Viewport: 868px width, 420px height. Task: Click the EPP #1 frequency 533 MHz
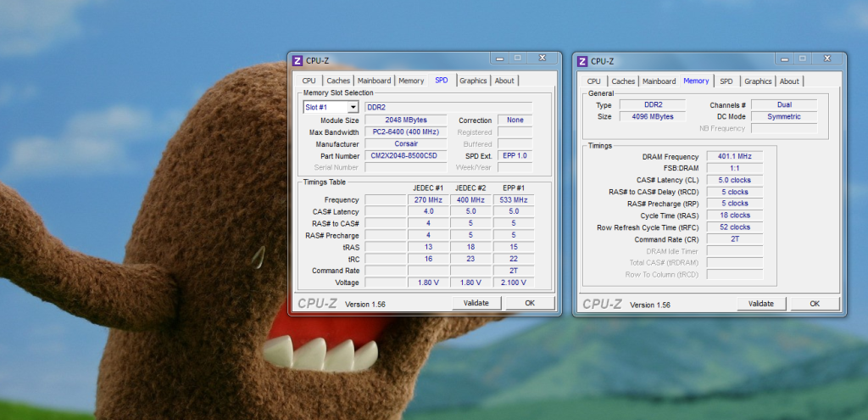pyautogui.click(x=514, y=200)
